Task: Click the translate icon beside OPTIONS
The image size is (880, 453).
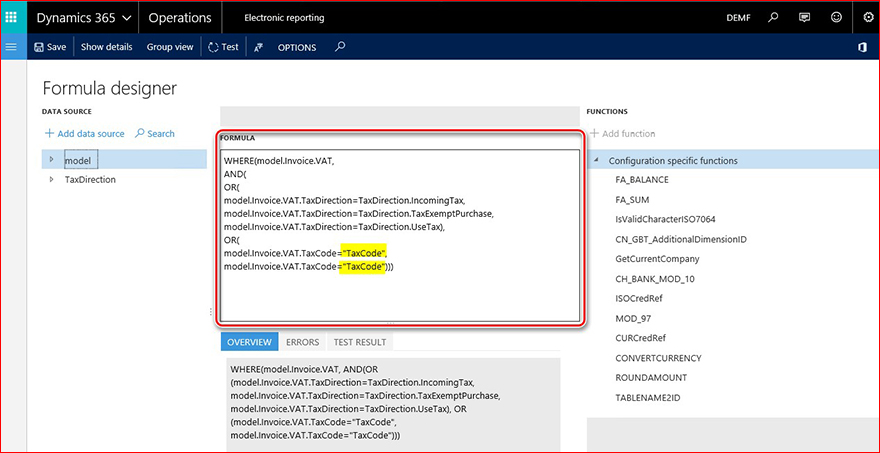Action: point(258,48)
